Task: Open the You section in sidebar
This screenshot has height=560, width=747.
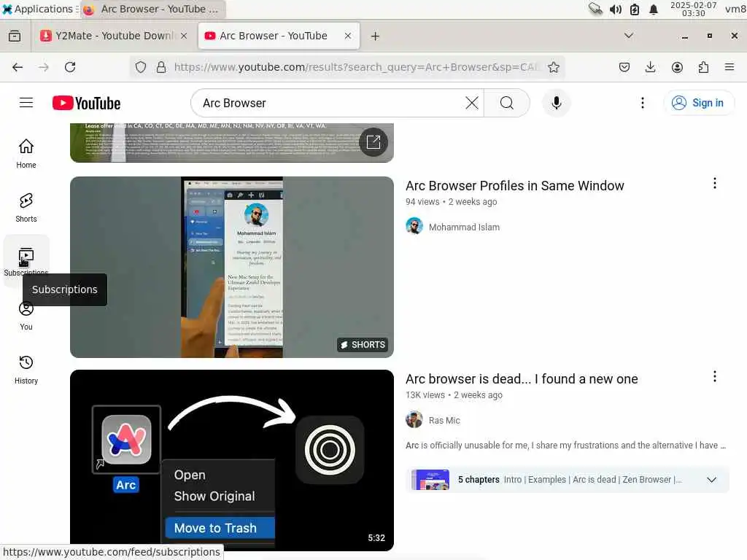Action: (26, 316)
